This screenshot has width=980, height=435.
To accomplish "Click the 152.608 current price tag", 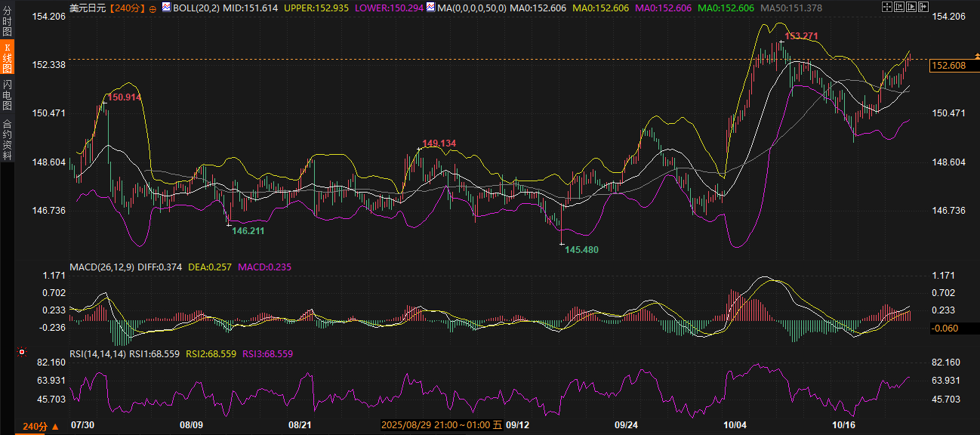I will point(948,66).
